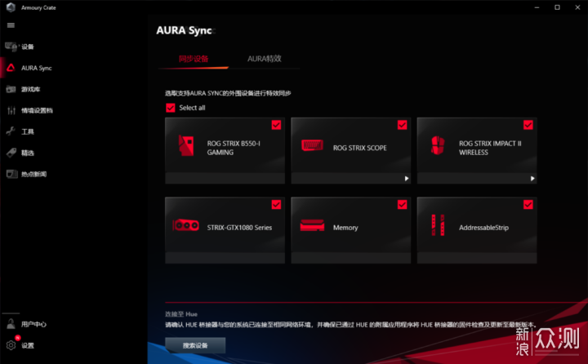Click the Armoury Crate logo icon
Image resolution: width=588 pixels, height=364 pixels.
(x=11, y=7)
